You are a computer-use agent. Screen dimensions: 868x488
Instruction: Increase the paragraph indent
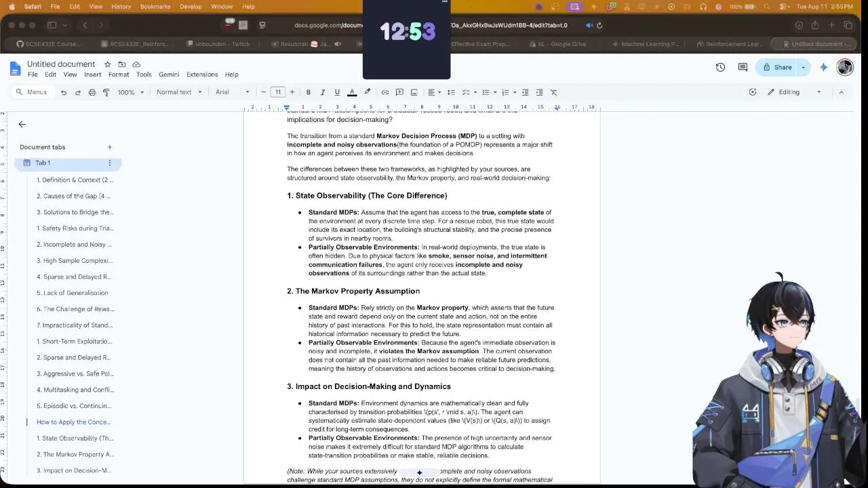[539, 92]
